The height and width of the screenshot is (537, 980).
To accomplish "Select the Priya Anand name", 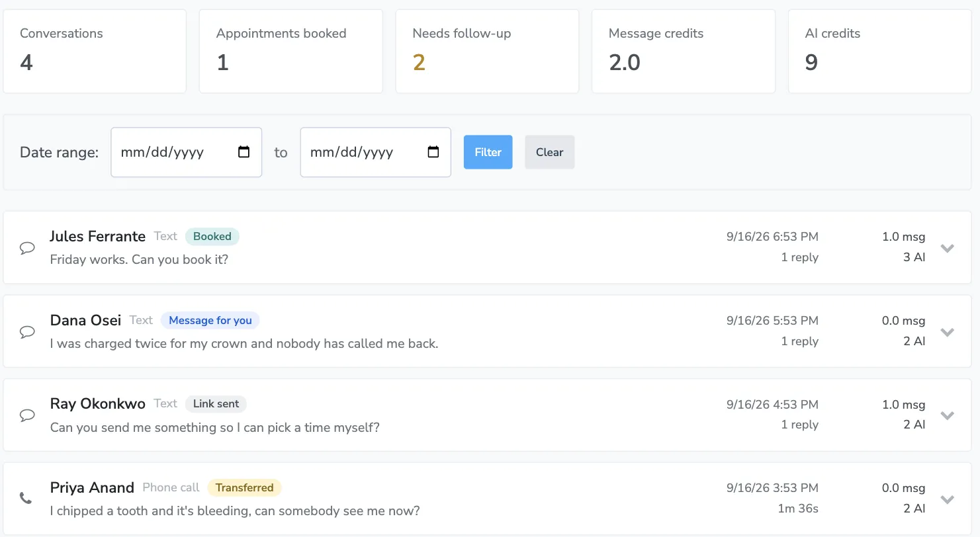I will pyautogui.click(x=93, y=487).
